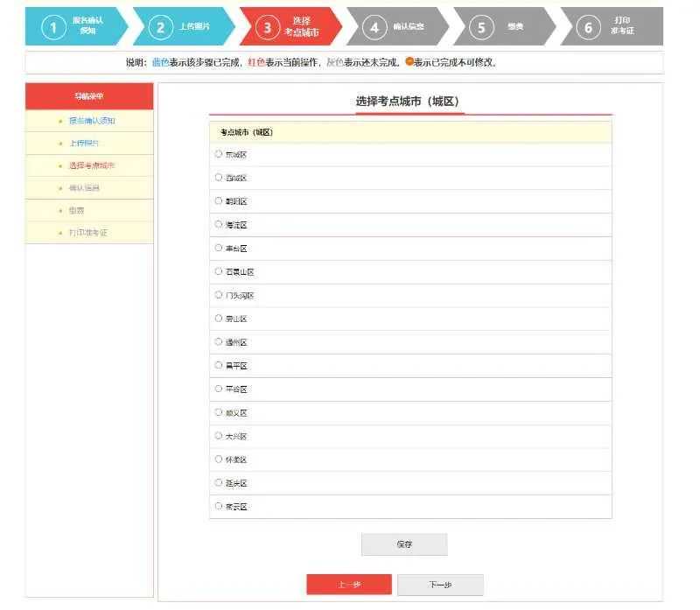Pick the 石景山区 radio button
Image resolution: width=700 pixels, height=610 pixels.
coord(219,272)
